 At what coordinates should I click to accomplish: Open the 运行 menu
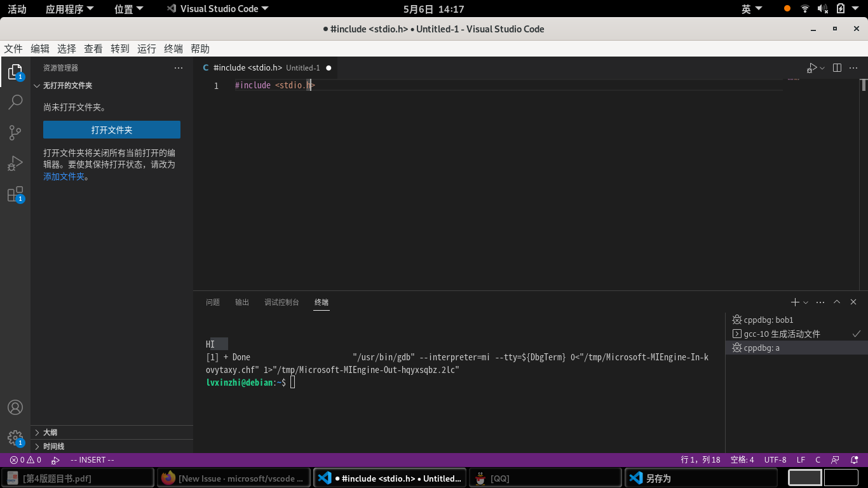(x=146, y=49)
